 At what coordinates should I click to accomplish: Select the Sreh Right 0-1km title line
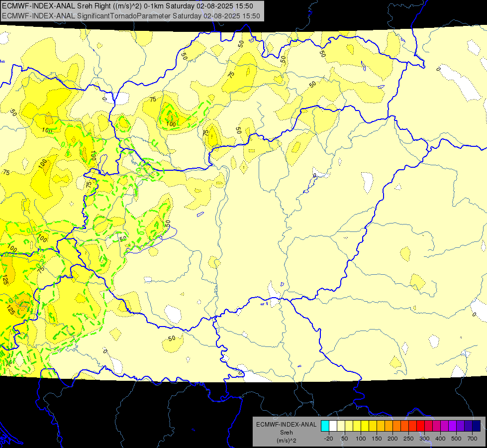128,6
